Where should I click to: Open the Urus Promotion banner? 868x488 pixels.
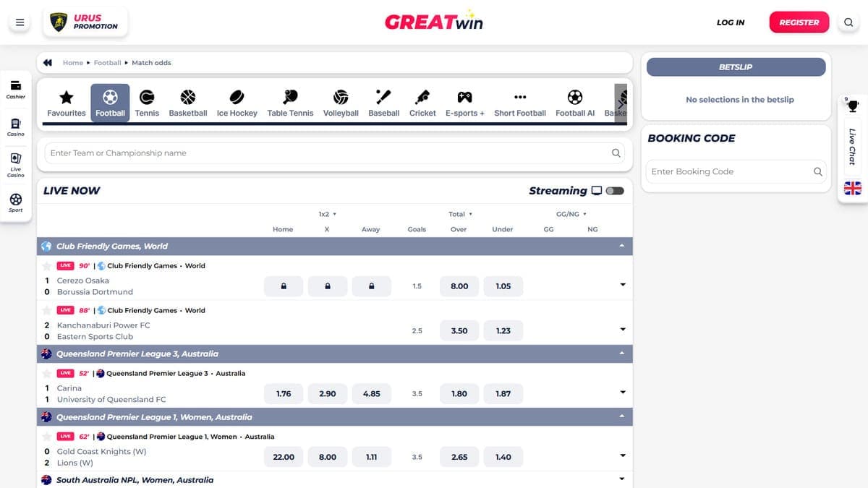85,22
